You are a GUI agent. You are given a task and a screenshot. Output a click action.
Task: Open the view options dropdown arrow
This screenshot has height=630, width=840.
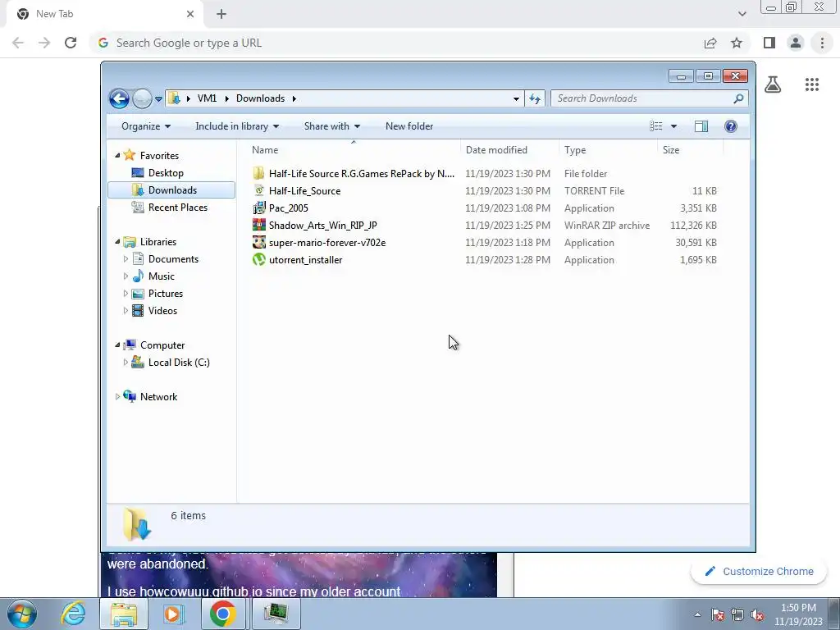[x=673, y=126]
